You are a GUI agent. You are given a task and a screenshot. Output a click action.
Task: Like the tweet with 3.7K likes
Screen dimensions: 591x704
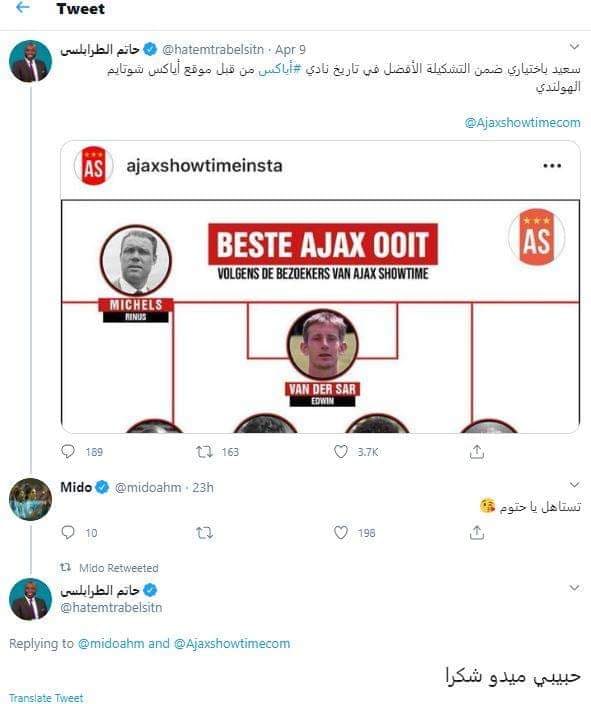(x=341, y=451)
